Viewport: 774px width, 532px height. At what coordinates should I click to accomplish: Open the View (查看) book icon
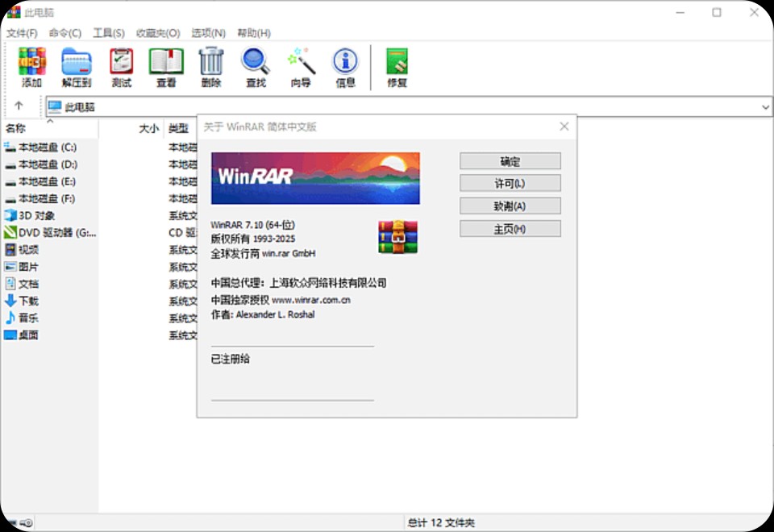166,62
